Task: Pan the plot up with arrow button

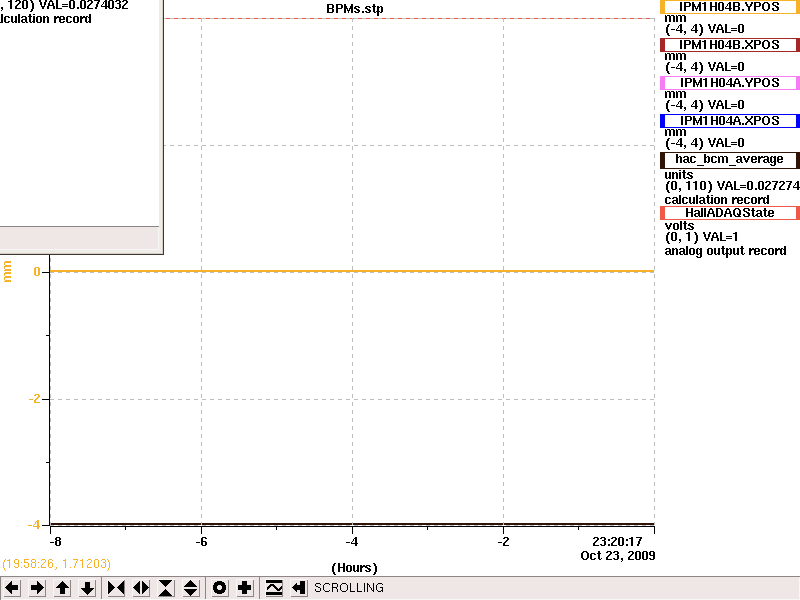Action: pyautogui.click(x=62, y=588)
